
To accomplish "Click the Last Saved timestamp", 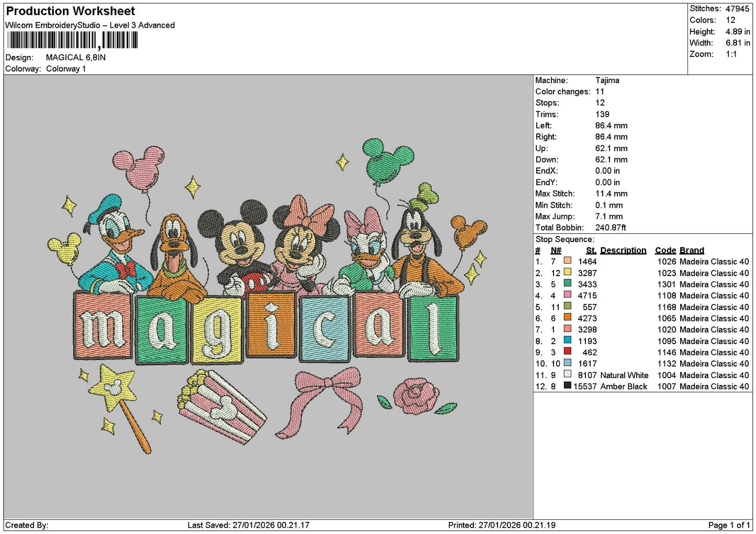I will tap(249, 525).
